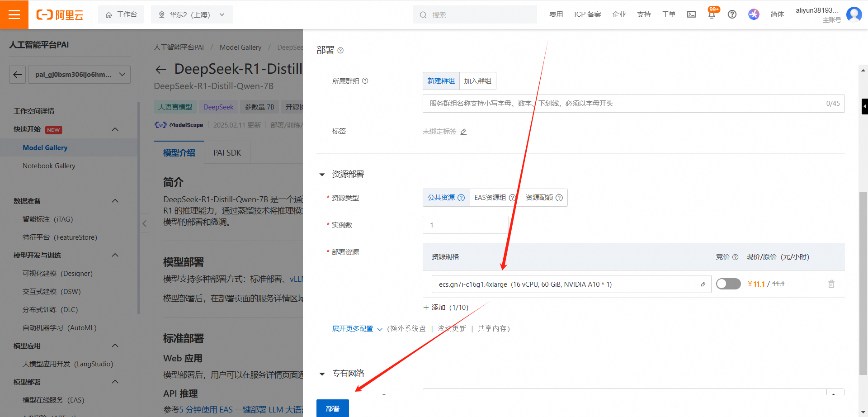This screenshot has height=417, width=868.
Task: Click the ModelScope logo
Action: pyautogui.click(x=179, y=125)
